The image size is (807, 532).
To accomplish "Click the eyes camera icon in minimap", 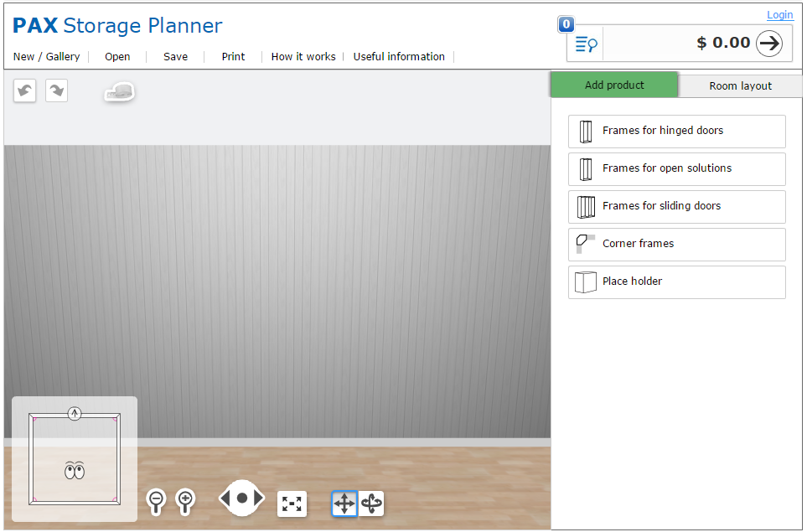I will [75, 470].
